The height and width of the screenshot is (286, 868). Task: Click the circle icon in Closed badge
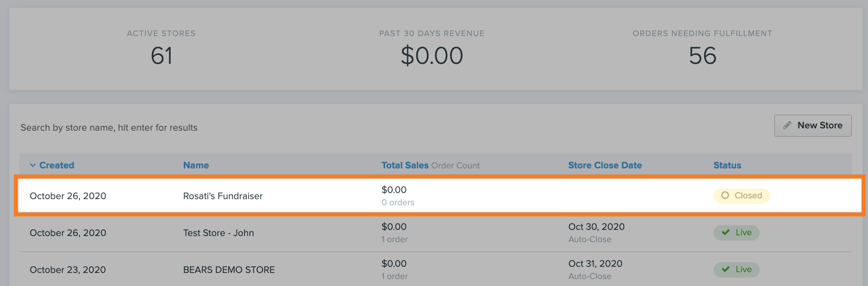(x=725, y=195)
